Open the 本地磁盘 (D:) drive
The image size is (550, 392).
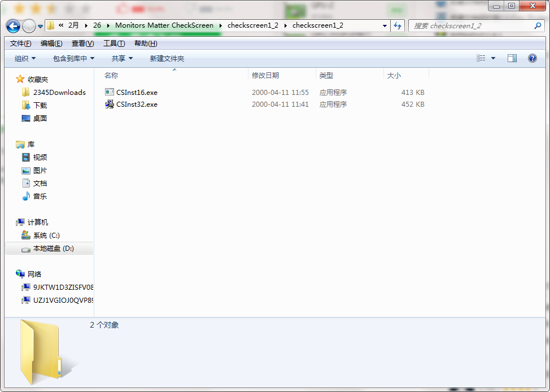click(x=53, y=249)
